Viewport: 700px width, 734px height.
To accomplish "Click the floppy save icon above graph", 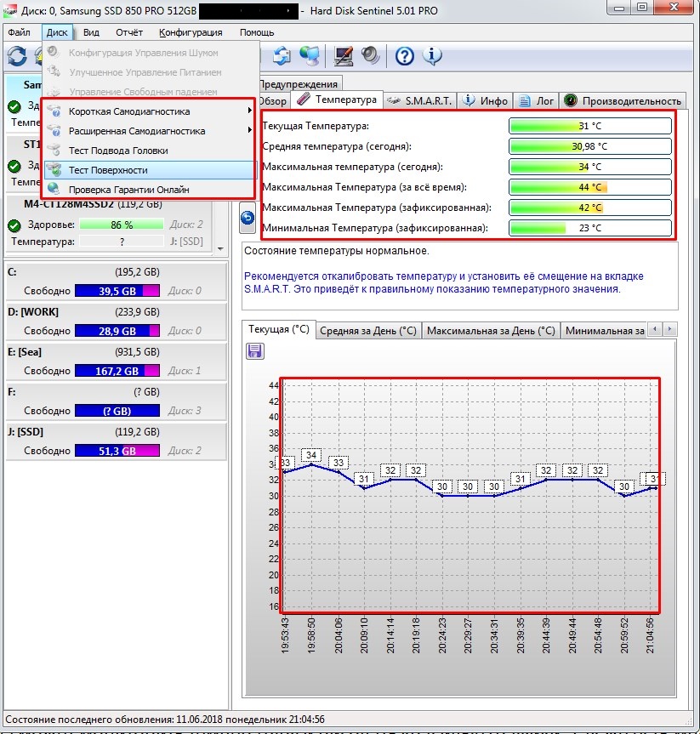I will (255, 351).
